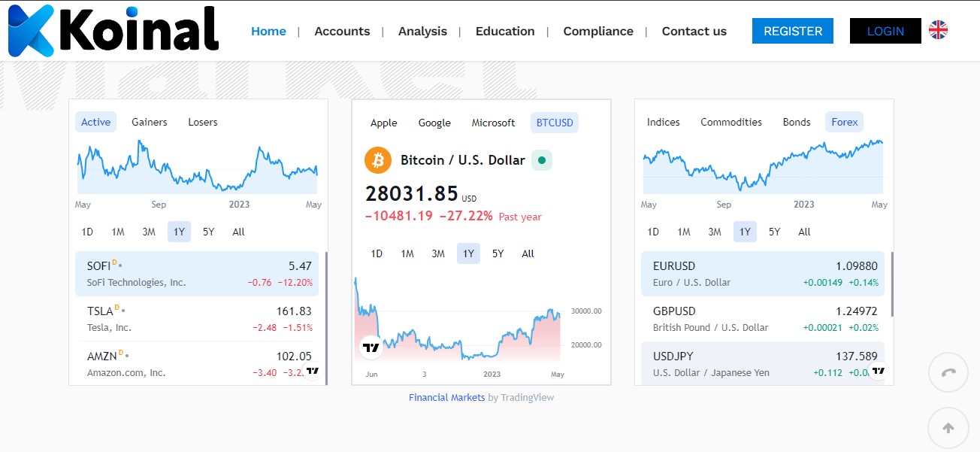Open the UK flag language selector
Screen dimensions: 980x452
pos(938,30)
